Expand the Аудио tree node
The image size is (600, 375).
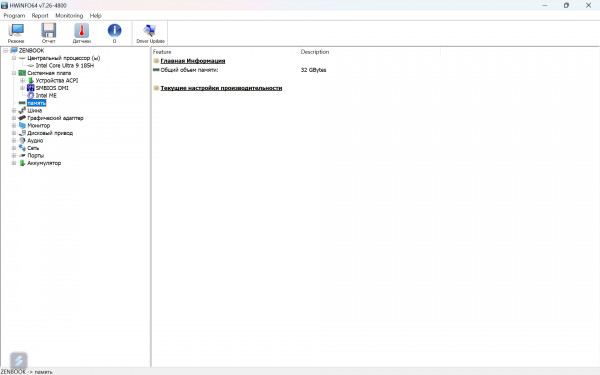[x=14, y=140]
